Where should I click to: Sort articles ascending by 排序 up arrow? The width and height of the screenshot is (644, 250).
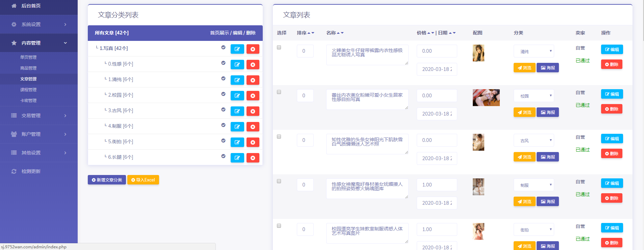[309, 33]
